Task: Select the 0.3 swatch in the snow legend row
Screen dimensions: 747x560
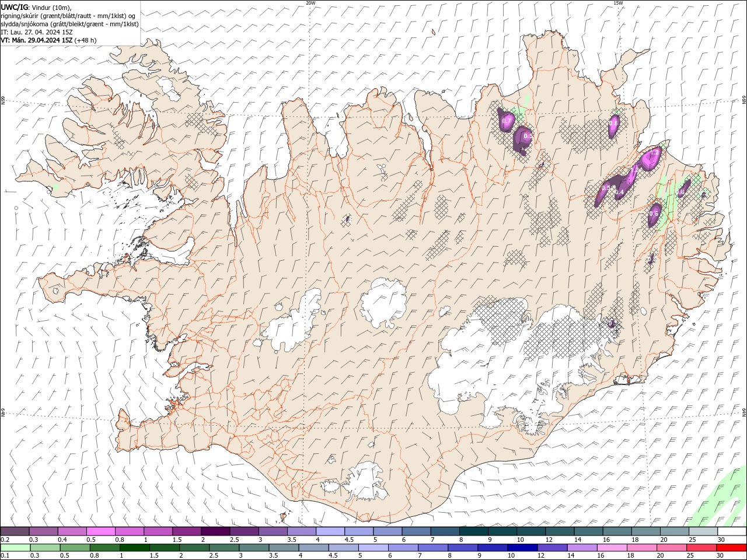Action: (x=43, y=531)
